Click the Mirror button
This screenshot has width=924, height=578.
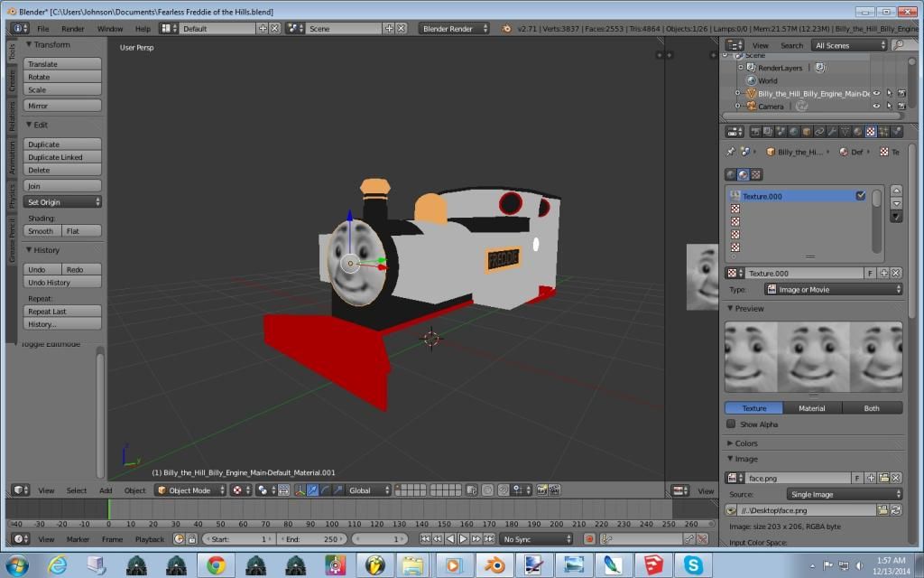tap(62, 106)
